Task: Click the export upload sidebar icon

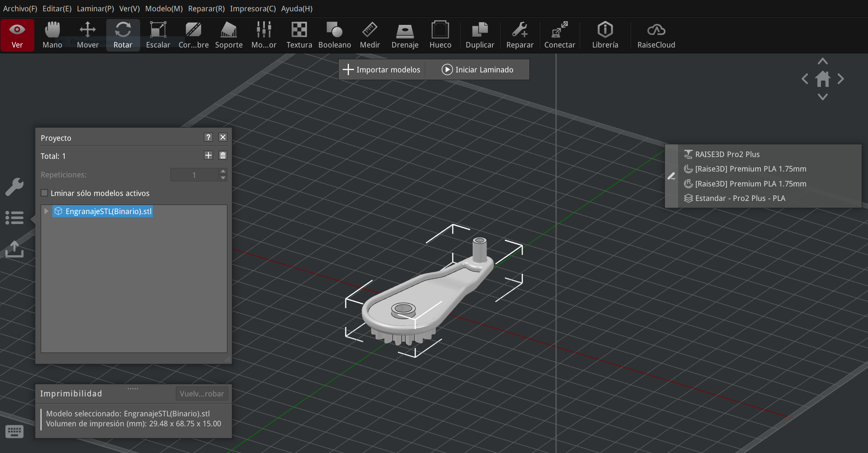Action: (14, 249)
